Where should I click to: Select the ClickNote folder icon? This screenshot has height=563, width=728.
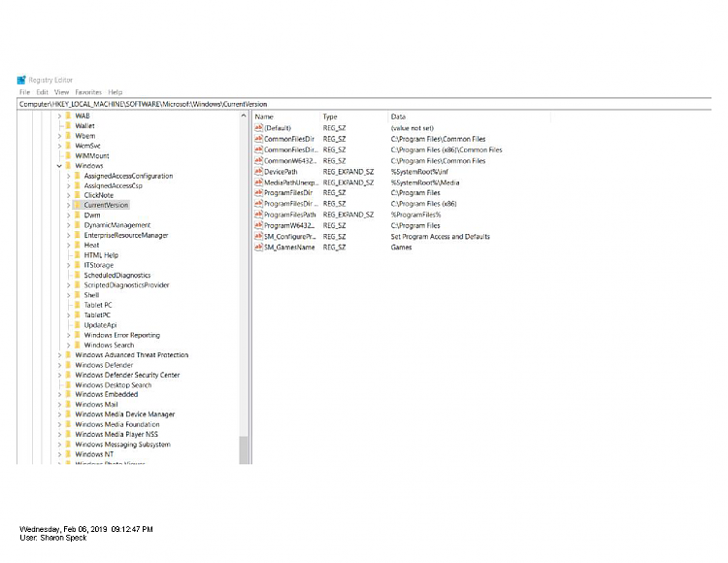[x=77, y=195]
